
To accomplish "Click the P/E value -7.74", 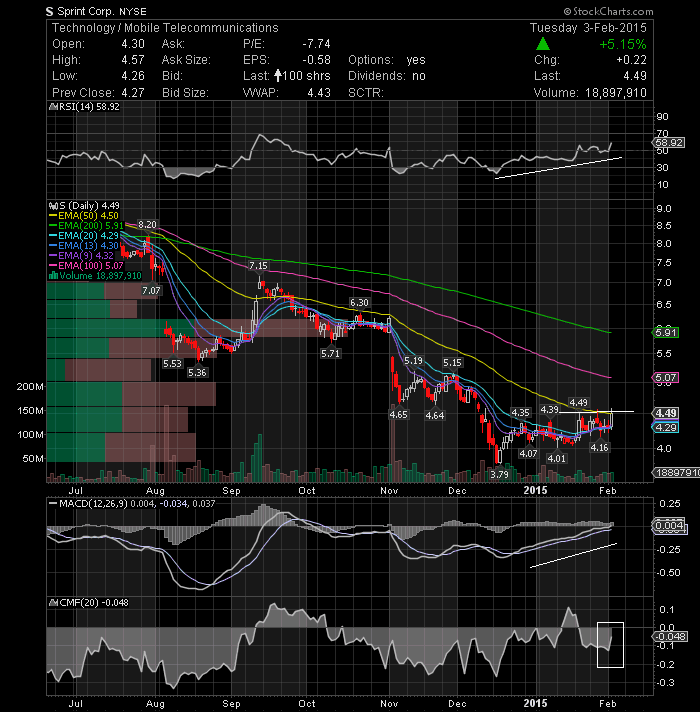I will pos(316,44).
